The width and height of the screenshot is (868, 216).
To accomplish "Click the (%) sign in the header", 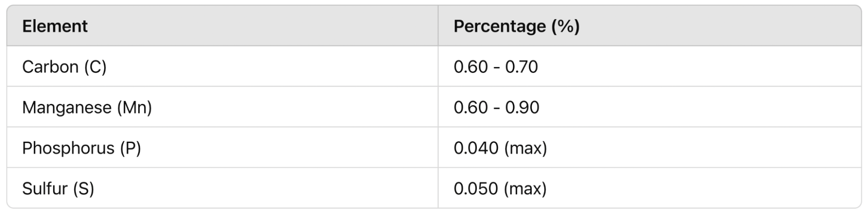I will (x=565, y=27).
